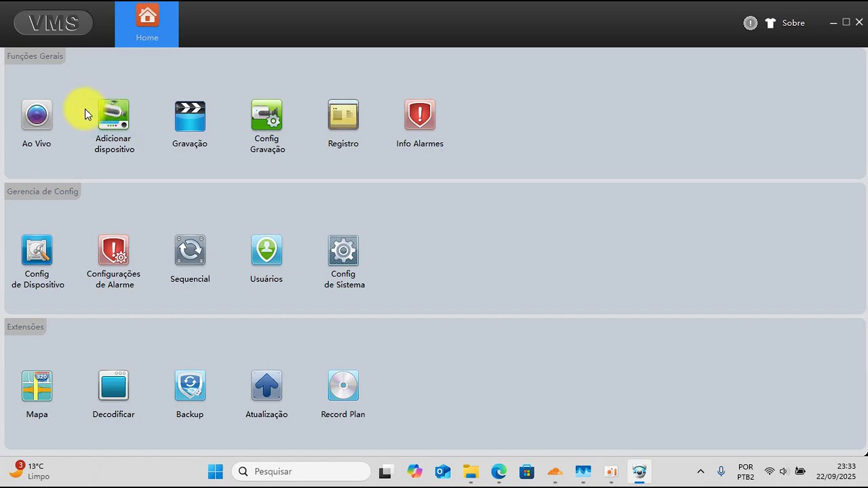This screenshot has height=488, width=868.
Task: Open the Decodificar icon
Action: pos(113,386)
